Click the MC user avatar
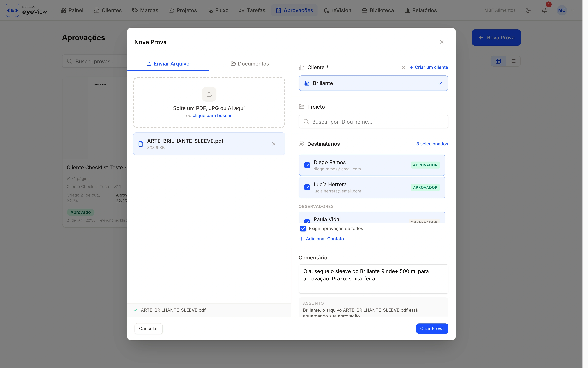 pos(562,10)
